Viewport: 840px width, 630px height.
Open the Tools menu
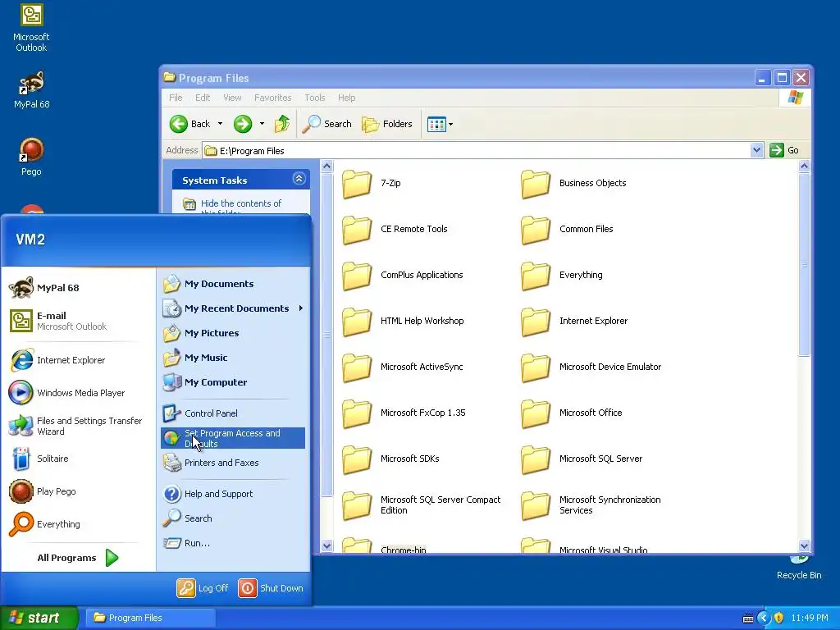[315, 98]
